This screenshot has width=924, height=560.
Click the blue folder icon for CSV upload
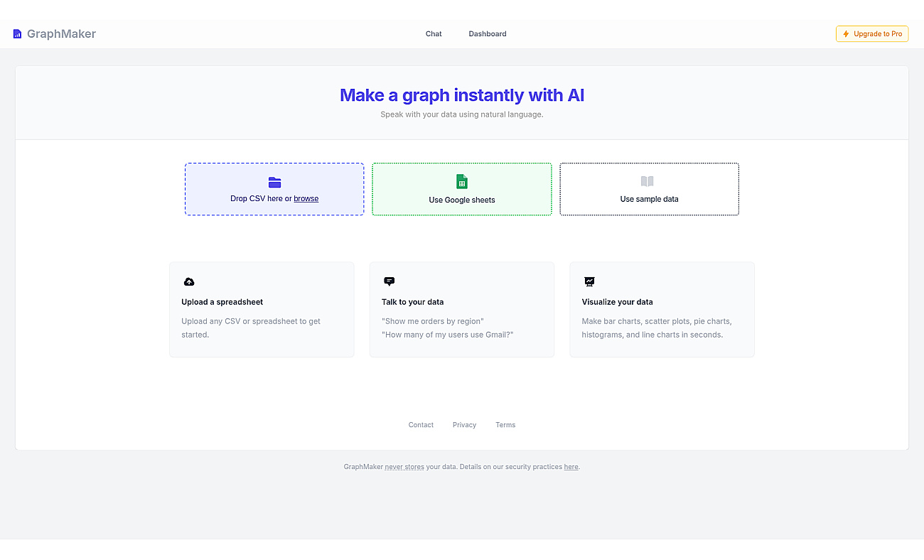274,183
